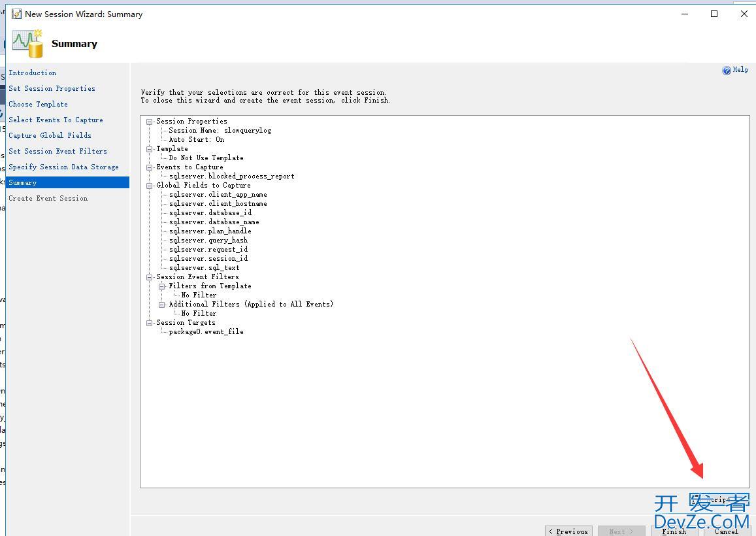756x536 pixels.
Task: Click the Previous button
Action: 568,531
